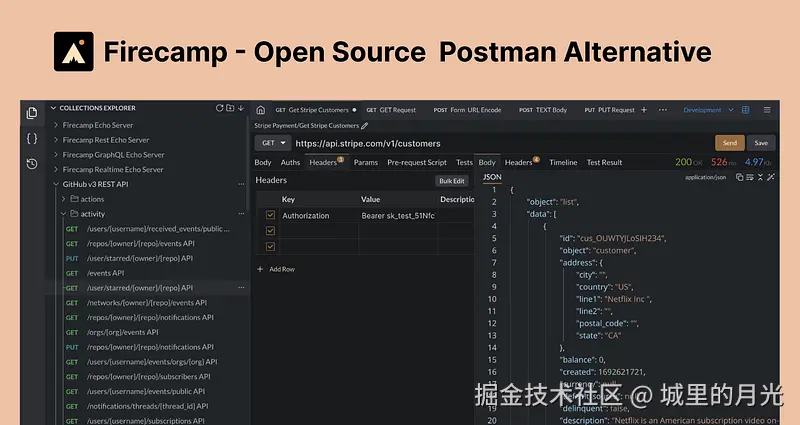
Task: Collapse the Collections Explorer section
Action: 53,108
